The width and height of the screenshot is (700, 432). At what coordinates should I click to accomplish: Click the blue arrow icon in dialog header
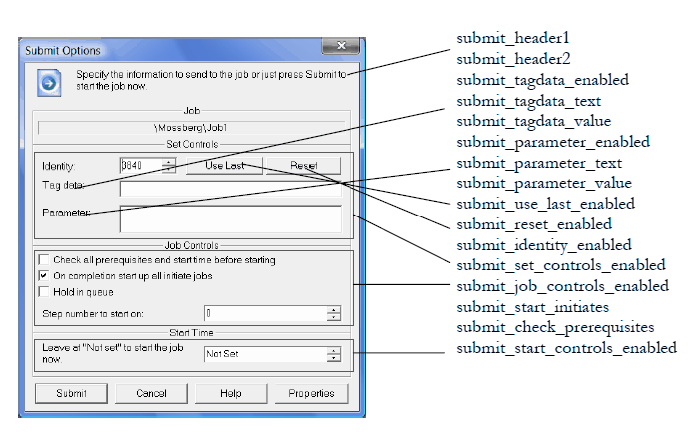click(x=47, y=82)
